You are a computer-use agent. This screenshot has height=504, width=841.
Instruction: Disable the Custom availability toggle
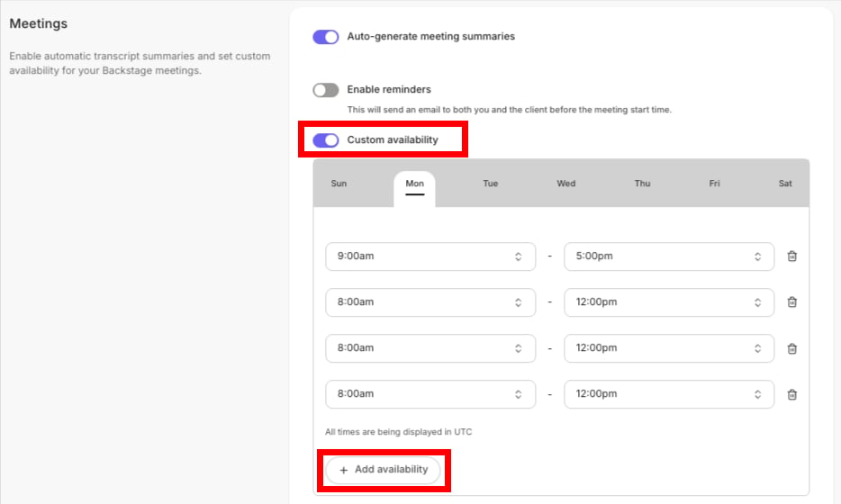(326, 140)
